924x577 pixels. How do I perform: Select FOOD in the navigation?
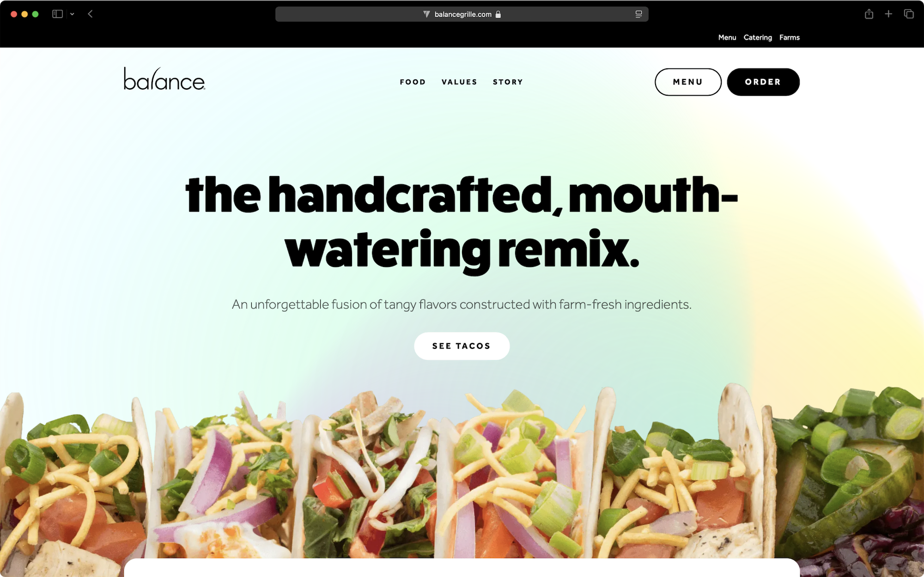(x=413, y=82)
